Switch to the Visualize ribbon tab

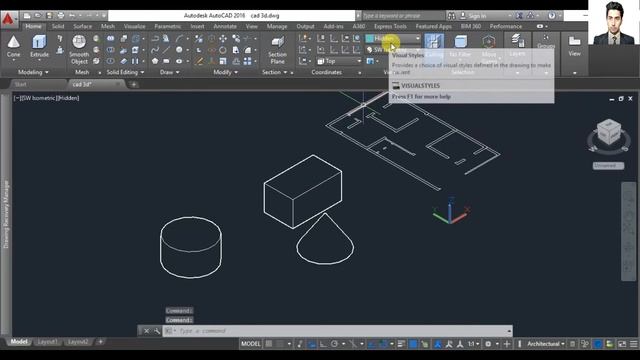pyautogui.click(x=134, y=26)
